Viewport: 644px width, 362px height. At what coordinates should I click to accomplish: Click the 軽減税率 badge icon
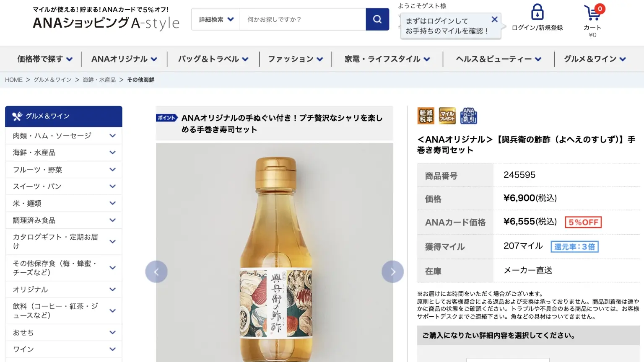click(426, 116)
